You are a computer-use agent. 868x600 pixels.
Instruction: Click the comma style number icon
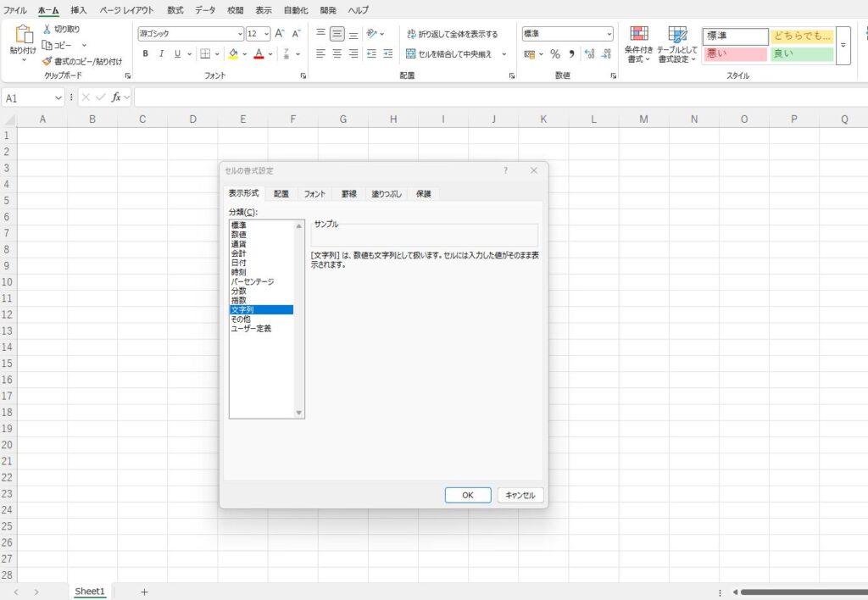click(571, 53)
